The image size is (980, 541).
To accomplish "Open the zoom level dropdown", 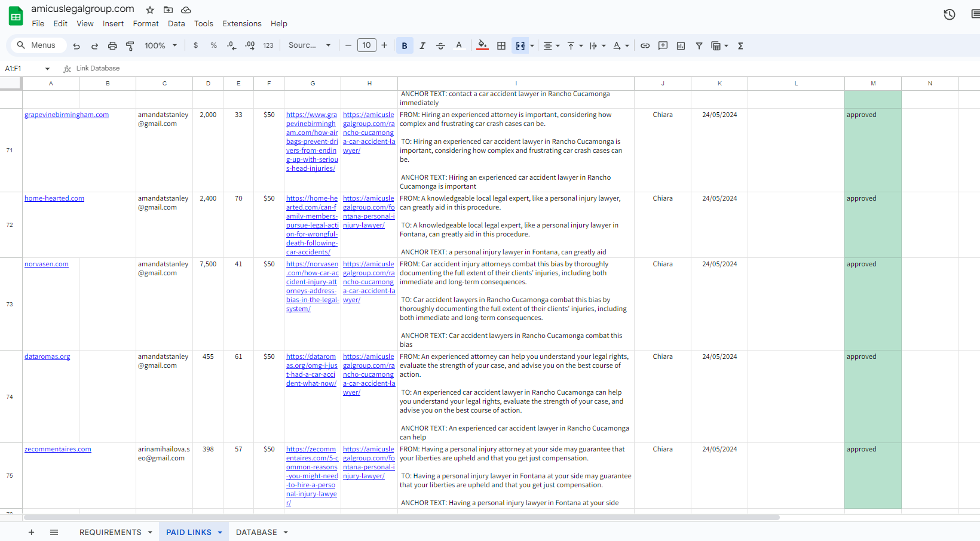I will click(x=161, y=46).
